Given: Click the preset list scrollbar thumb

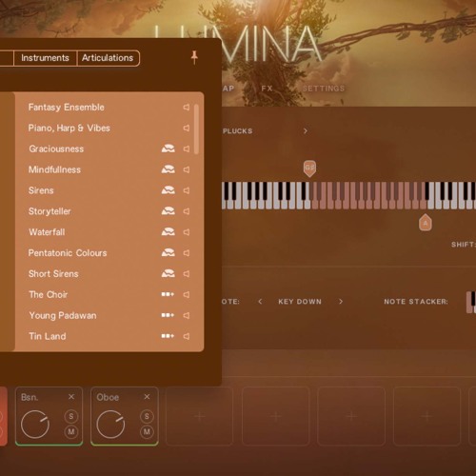Looking at the screenshot, I should (x=196, y=129).
